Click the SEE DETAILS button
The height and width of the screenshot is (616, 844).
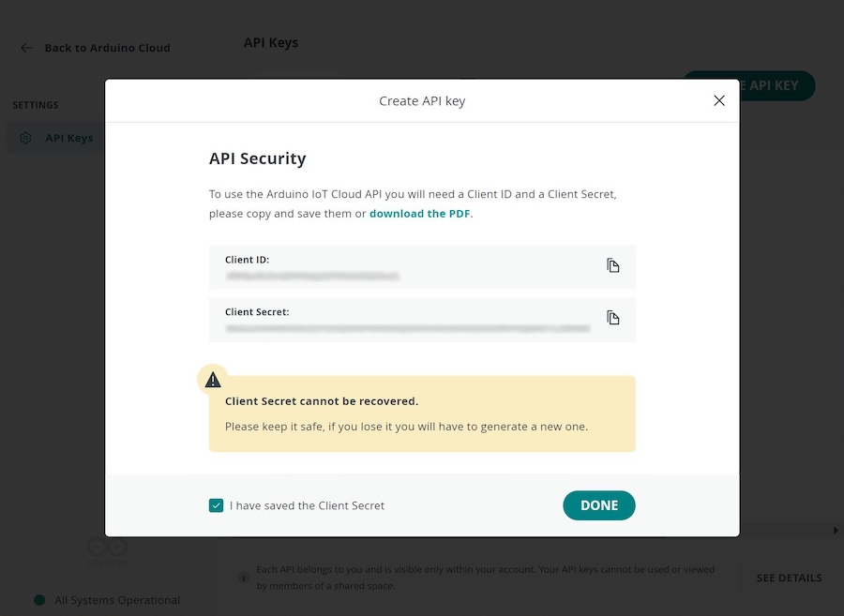tap(789, 578)
